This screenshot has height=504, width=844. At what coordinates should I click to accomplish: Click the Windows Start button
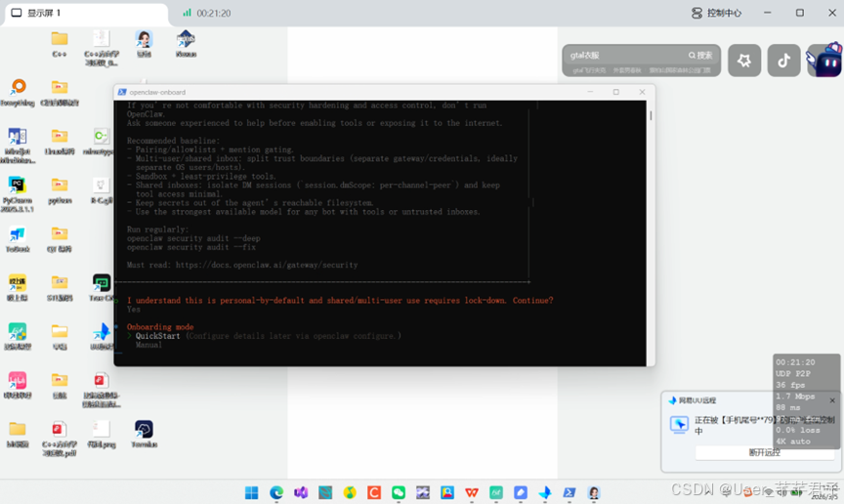pyautogui.click(x=251, y=492)
